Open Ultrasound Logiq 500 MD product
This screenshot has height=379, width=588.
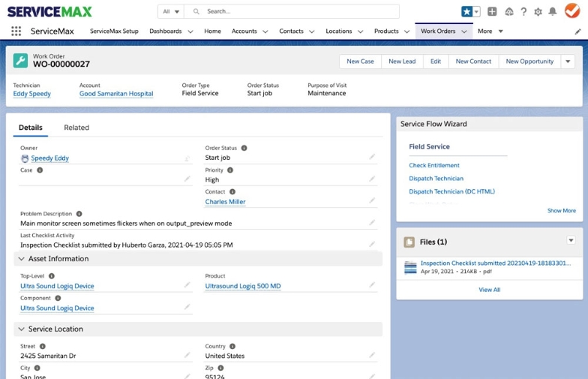243,286
